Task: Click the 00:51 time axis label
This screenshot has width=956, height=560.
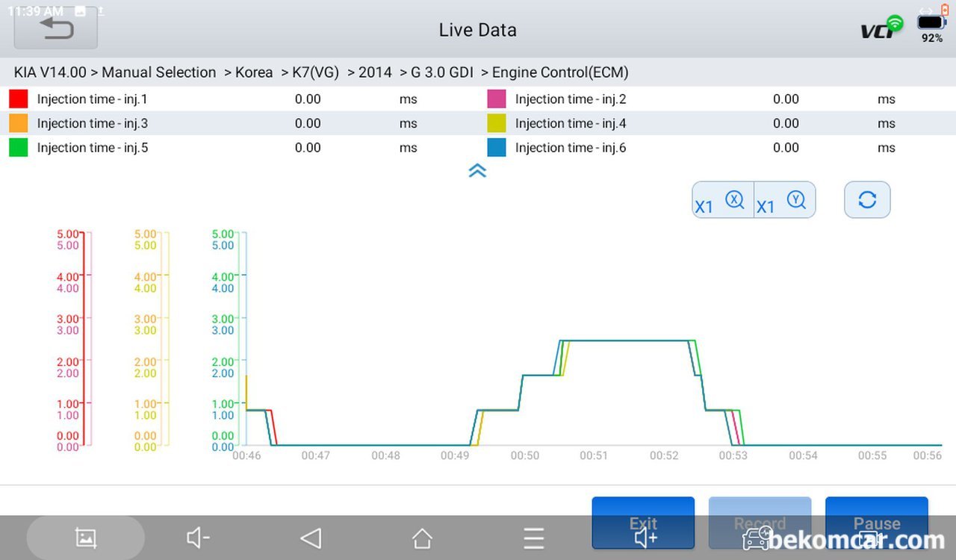Action: 594,455
